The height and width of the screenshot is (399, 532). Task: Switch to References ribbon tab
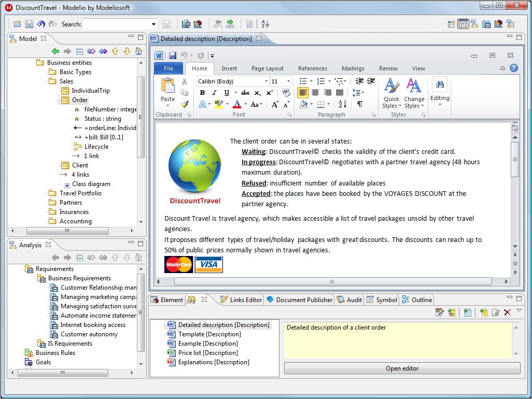[x=313, y=68]
